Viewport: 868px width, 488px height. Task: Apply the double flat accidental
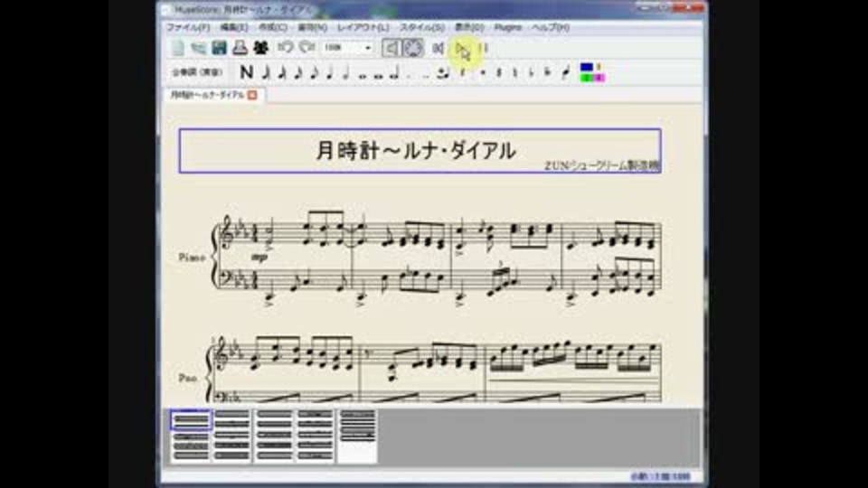coord(548,72)
